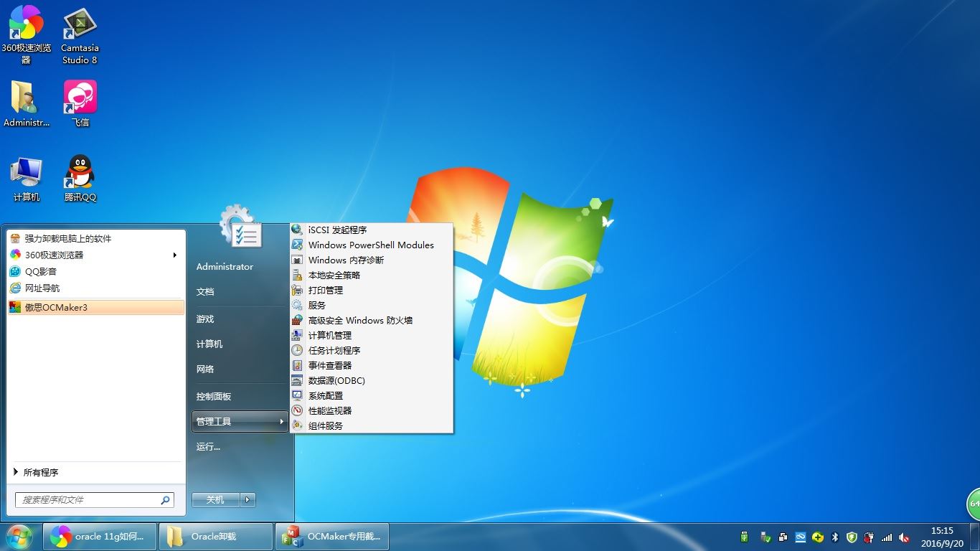Click the battery power plug tray icon
The height and width of the screenshot is (551, 980).
coord(869,537)
